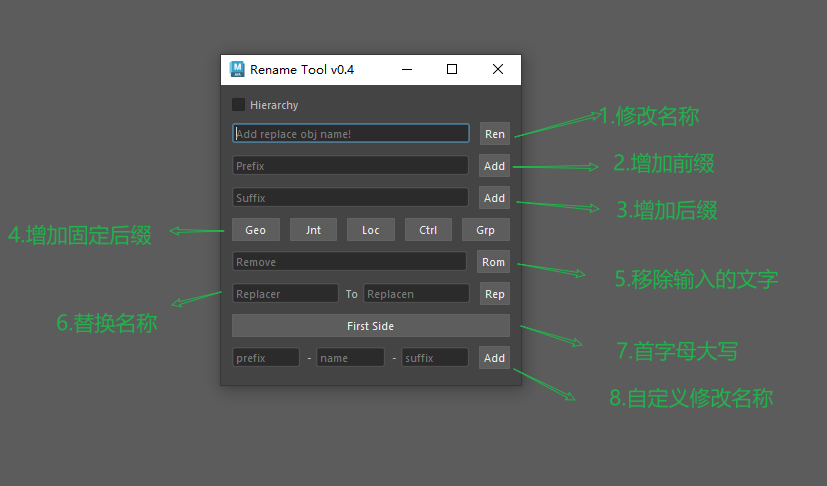Click the 'Rename Tool v0.4' title text
Image resolution: width=827 pixels, height=486 pixels.
click(302, 70)
